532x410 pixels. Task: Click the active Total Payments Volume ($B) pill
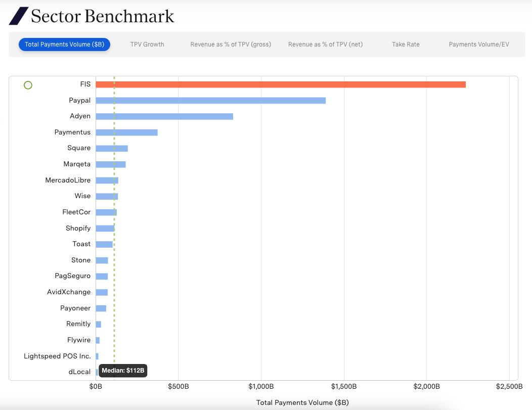[x=64, y=44]
